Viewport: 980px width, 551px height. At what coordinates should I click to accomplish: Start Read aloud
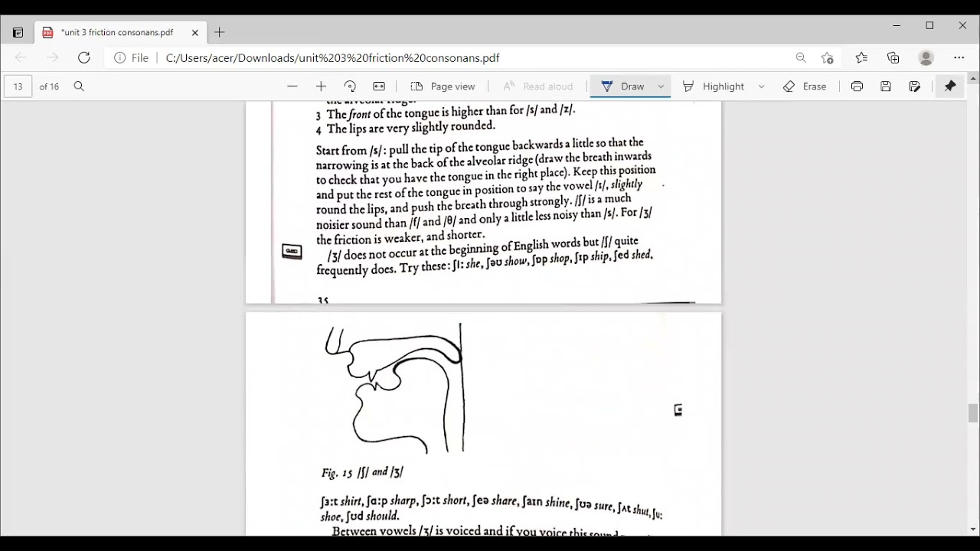[x=538, y=86]
